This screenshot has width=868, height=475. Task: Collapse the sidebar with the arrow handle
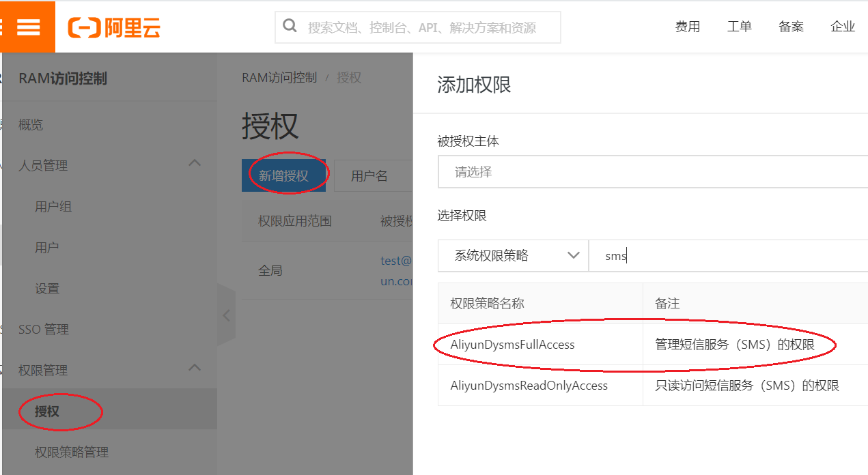[x=226, y=316]
